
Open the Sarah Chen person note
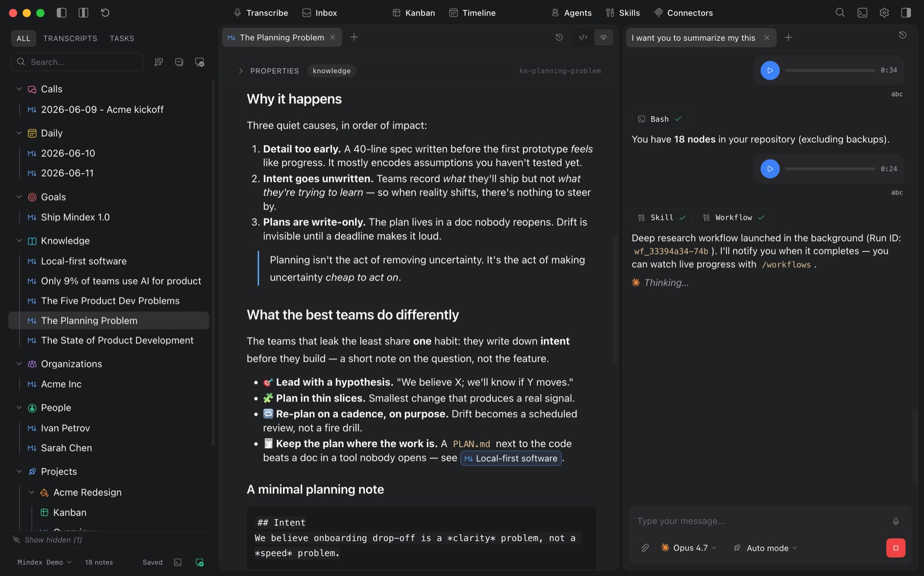pyautogui.click(x=109, y=448)
